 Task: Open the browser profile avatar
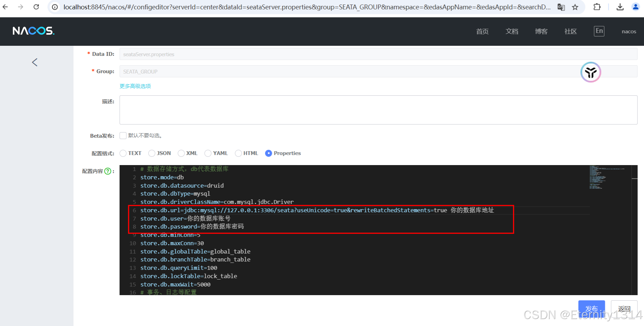(x=635, y=7)
